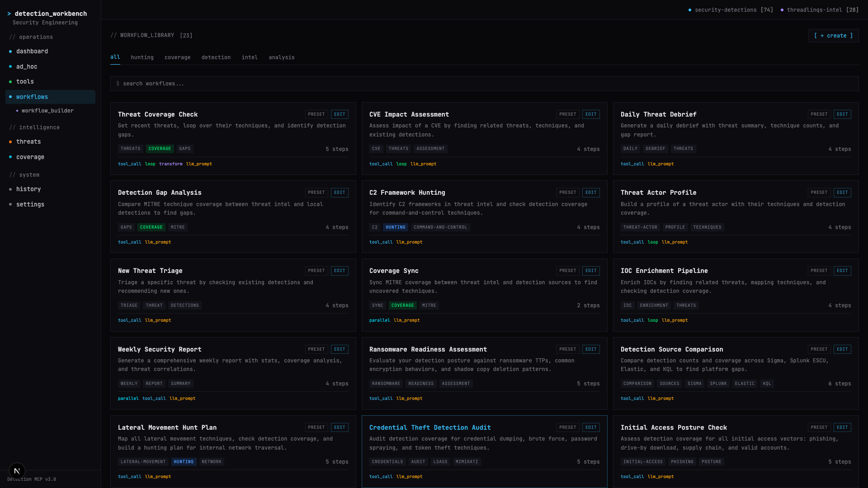Open the Credential Theft Detection Audit title

click(430, 427)
